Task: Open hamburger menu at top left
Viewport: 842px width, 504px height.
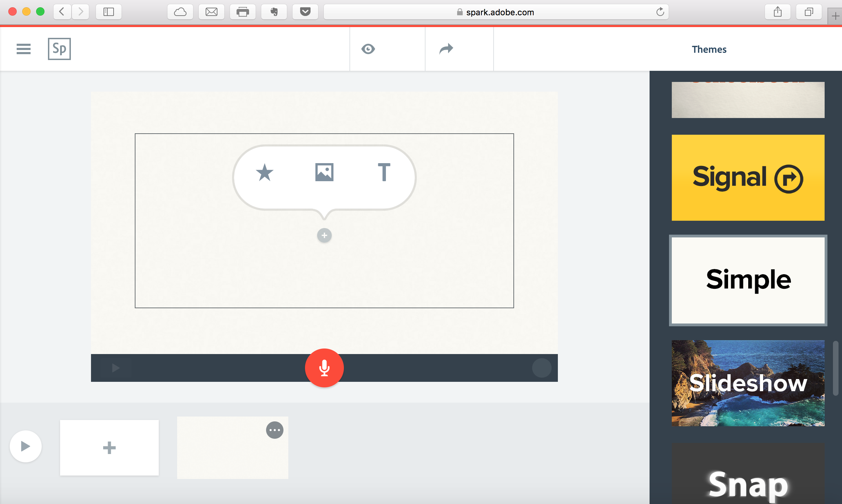Action: pyautogui.click(x=24, y=49)
